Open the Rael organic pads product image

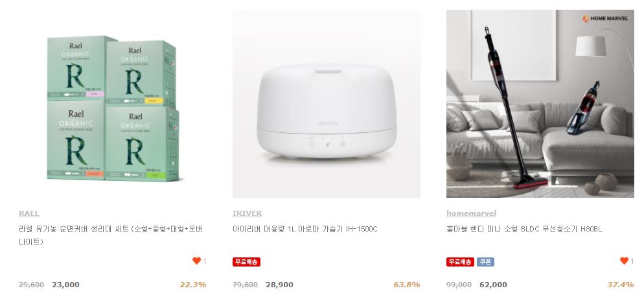click(x=113, y=104)
